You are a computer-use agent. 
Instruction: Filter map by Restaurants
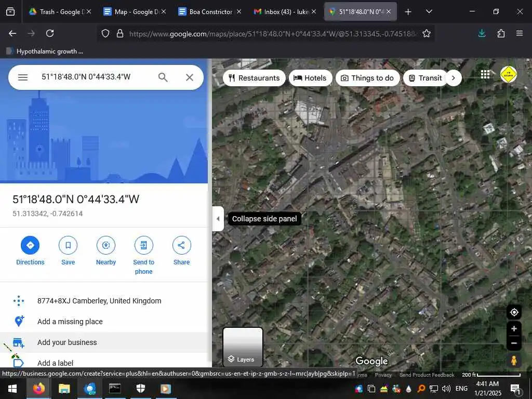pyautogui.click(x=254, y=78)
